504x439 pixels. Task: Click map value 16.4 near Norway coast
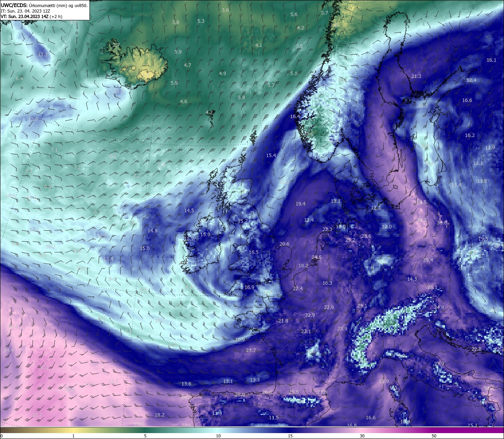click(295, 116)
